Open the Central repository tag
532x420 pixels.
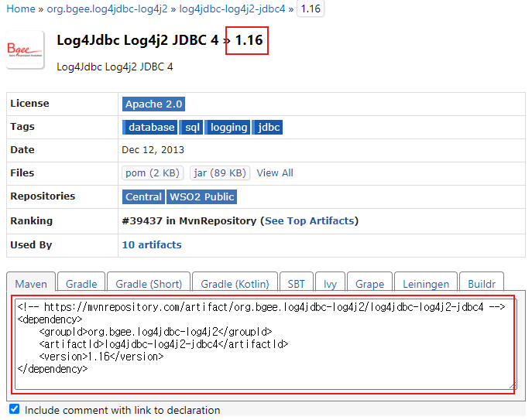click(x=143, y=197)
